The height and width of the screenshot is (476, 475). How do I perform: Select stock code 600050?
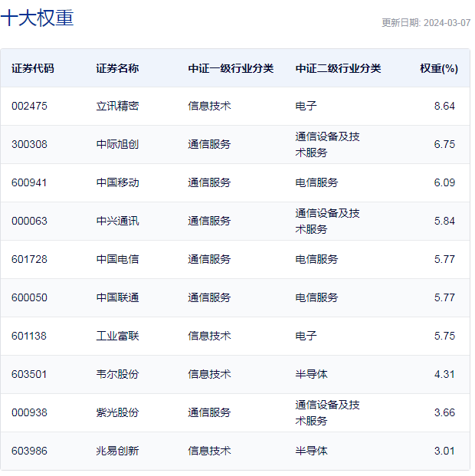(x=29, y=297)
